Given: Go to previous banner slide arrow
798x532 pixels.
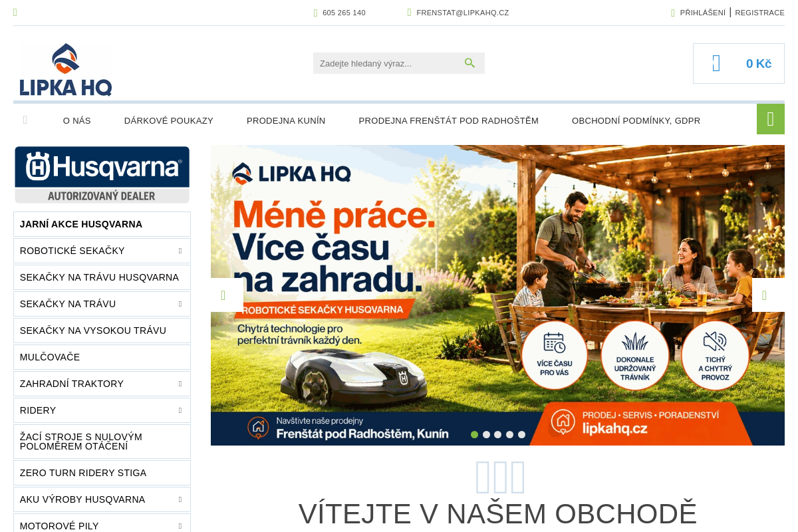Looking at the screenshot, I should (x=227, y=295).
